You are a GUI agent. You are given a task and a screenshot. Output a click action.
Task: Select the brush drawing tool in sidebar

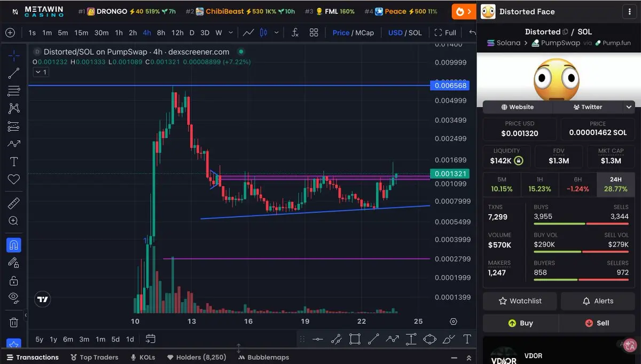coord(14,144)
